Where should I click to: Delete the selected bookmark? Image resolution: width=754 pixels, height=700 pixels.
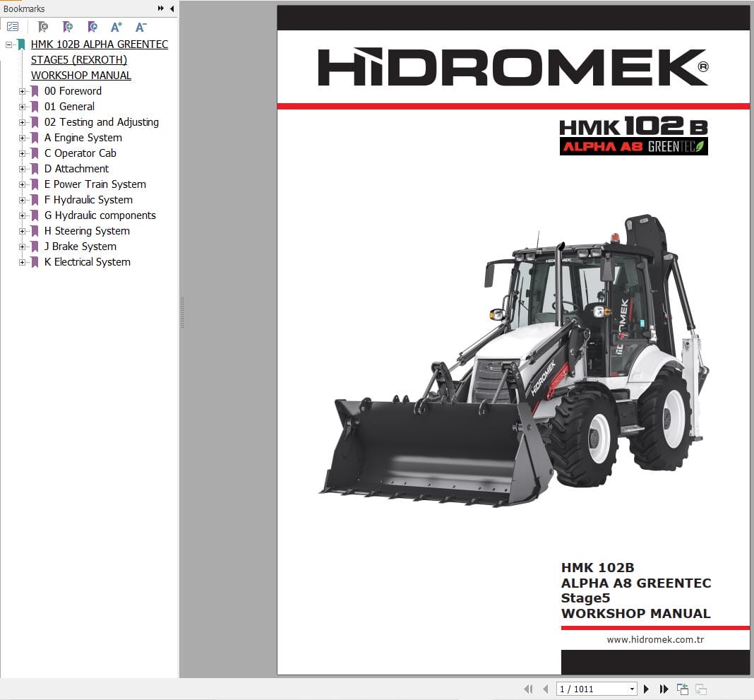(42, 26)
